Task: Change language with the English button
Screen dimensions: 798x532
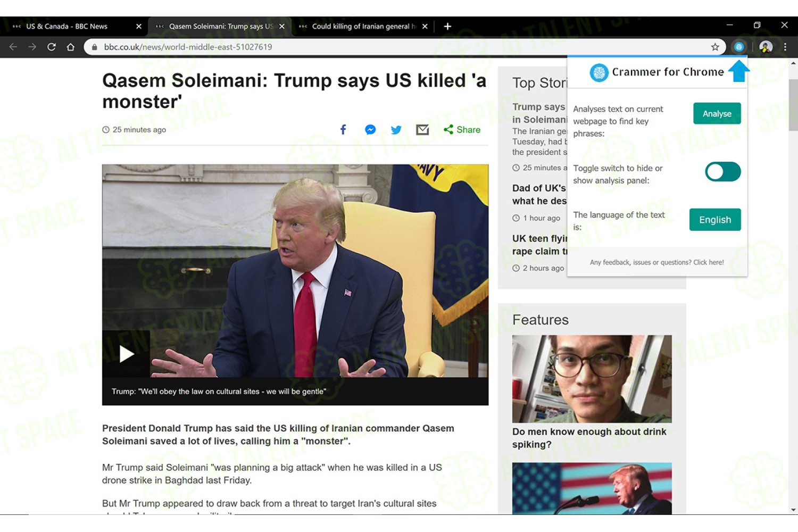Action: pyautogui.click(x=715, y=220)
